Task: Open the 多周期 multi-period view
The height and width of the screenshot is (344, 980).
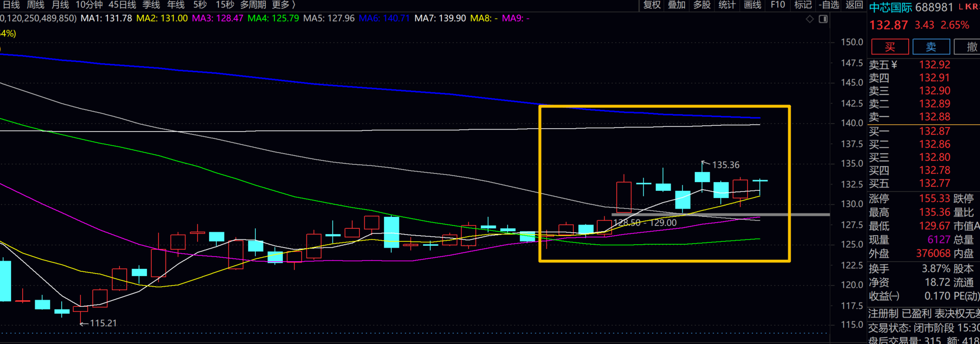Action: pos(253,5)
